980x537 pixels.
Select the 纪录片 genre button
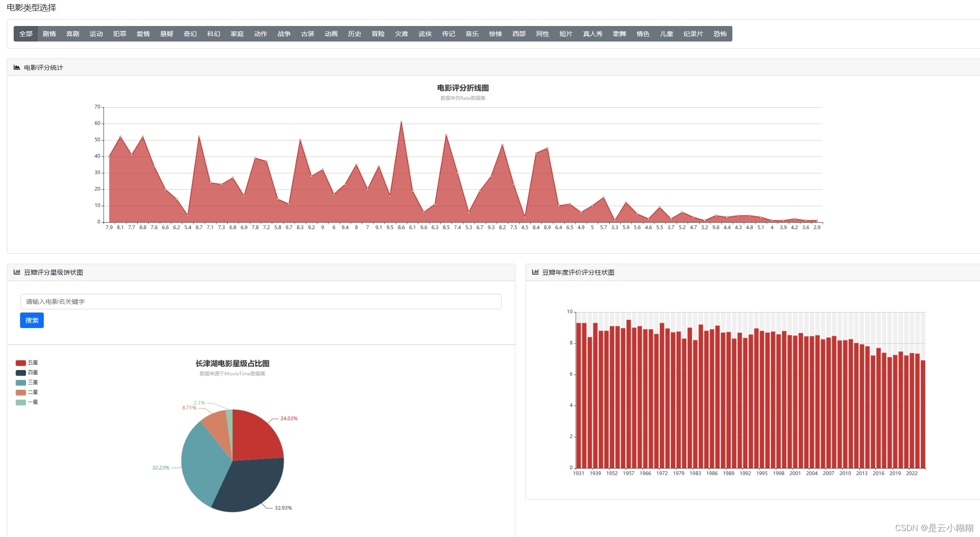pos(693,34)
